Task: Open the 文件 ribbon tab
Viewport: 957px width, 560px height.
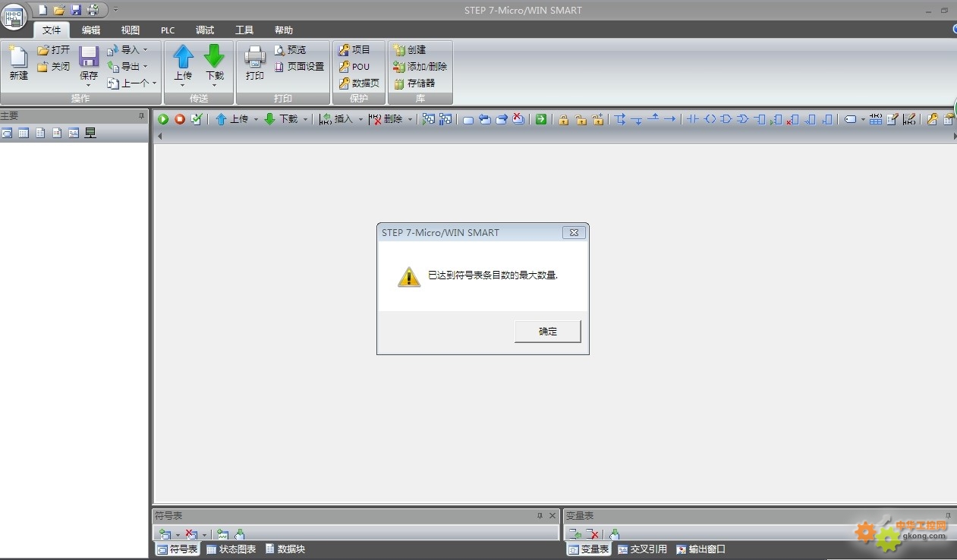Action: 52,30
